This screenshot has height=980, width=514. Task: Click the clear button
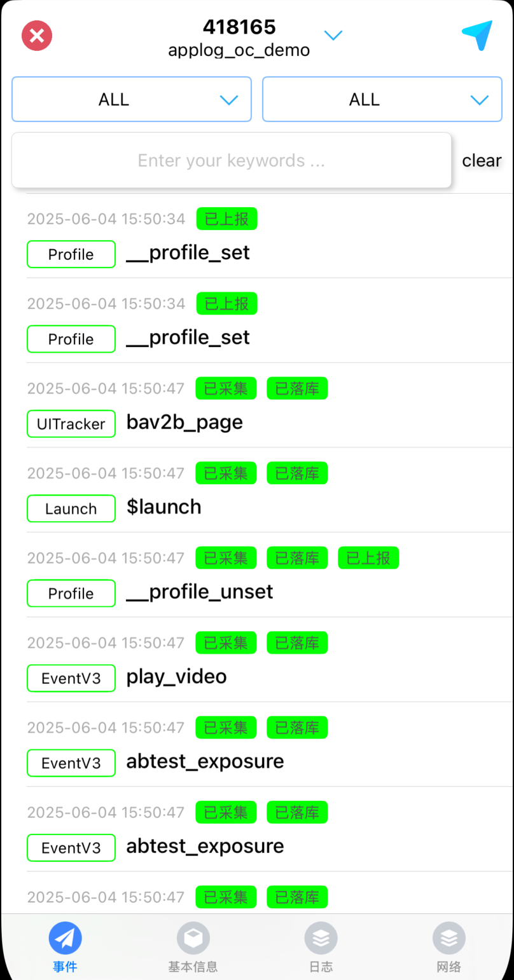(482, 161)
